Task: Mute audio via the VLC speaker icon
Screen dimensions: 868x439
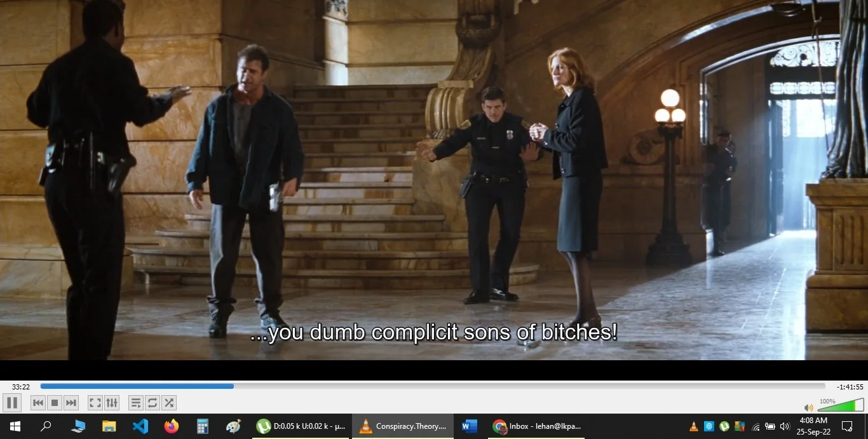Action: [808, 407]
